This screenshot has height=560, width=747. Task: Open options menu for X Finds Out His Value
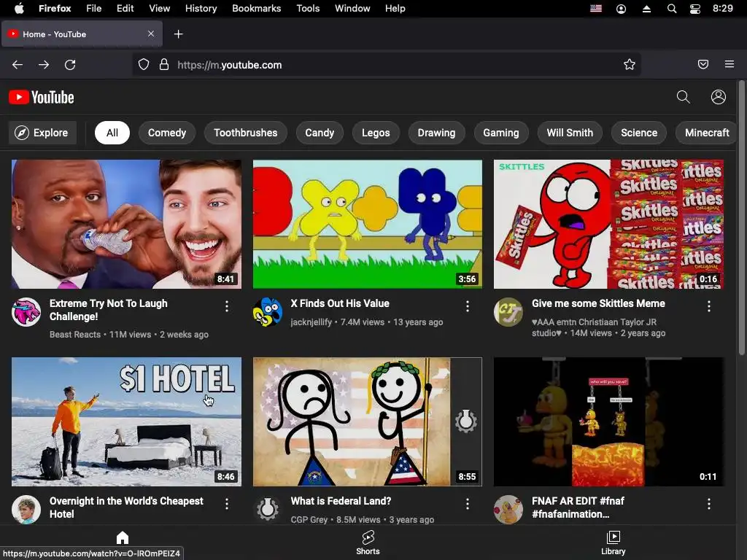coord(468,307)
